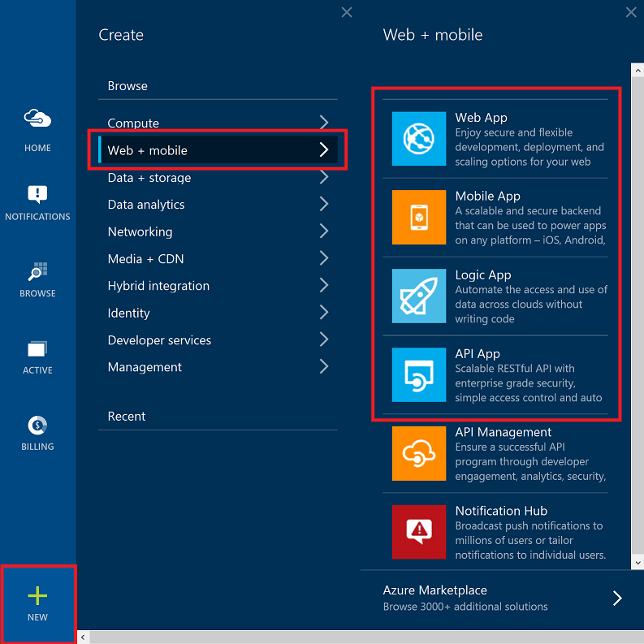Choose Data + storage menu item

[x=218, y=177]
